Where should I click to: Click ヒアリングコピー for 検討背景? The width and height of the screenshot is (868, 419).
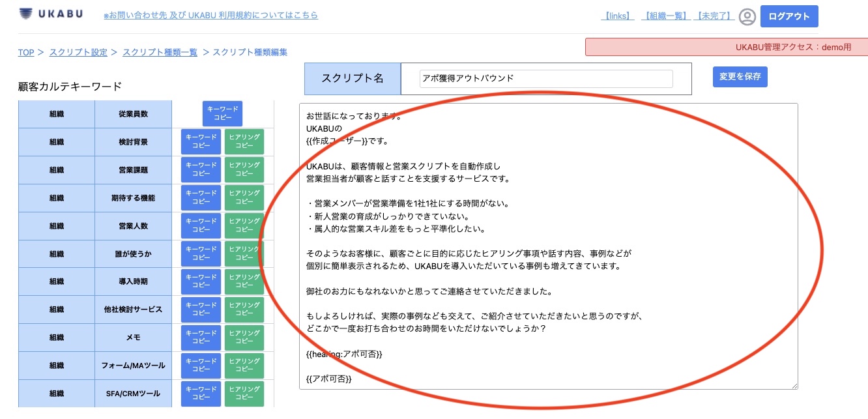244,142
